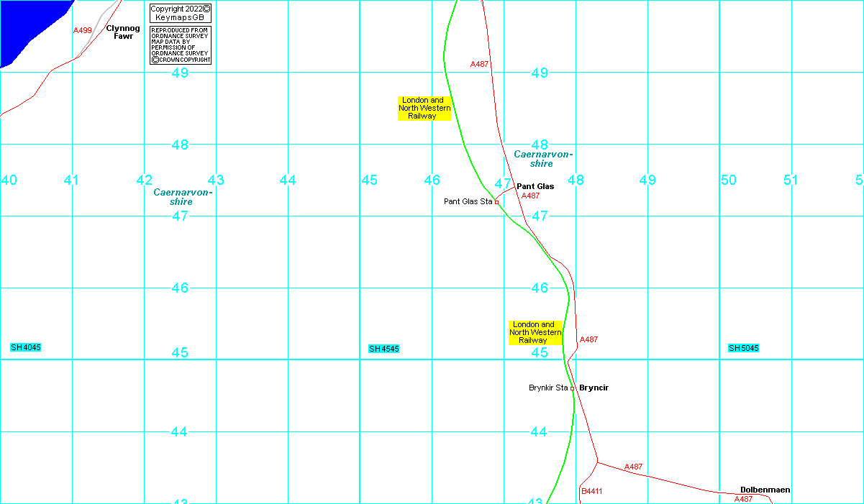Click the A487 label directly beside Dolbenmaen
This screenshot has width=864, height=504.
744,499
